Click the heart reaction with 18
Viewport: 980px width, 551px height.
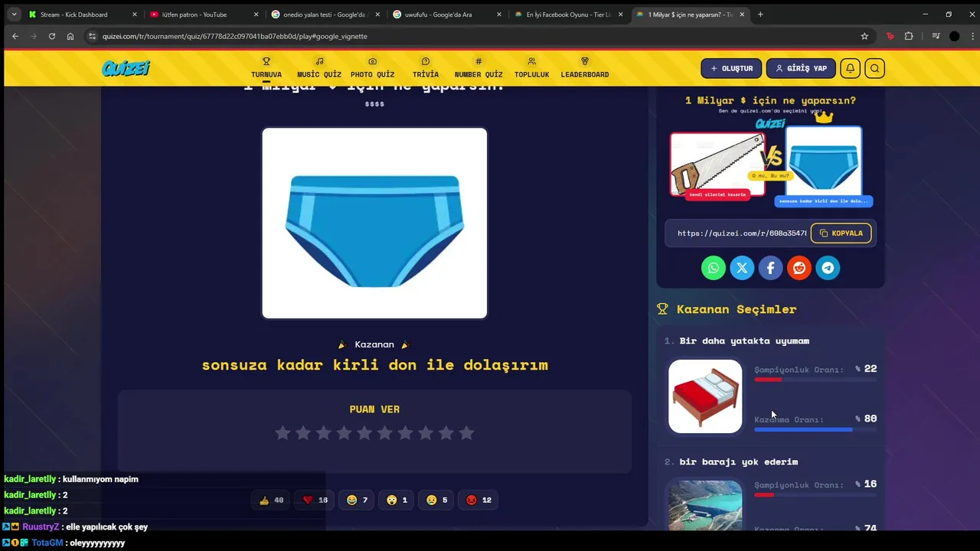click(x=315, y=500)
